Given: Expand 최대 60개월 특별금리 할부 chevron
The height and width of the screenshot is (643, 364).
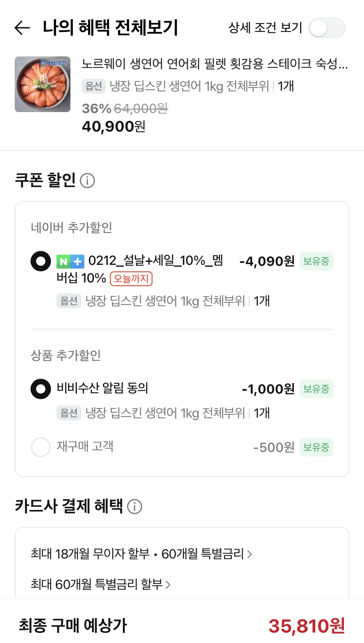Looking at the screenshot, I should coord(168,585).
